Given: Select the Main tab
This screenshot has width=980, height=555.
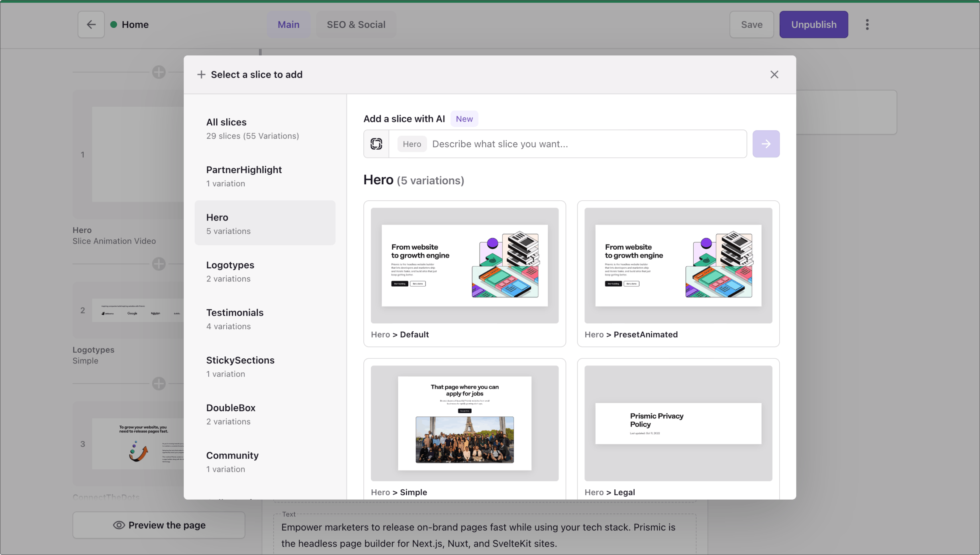Looking at the screenshot, I should tap(288, 25).
